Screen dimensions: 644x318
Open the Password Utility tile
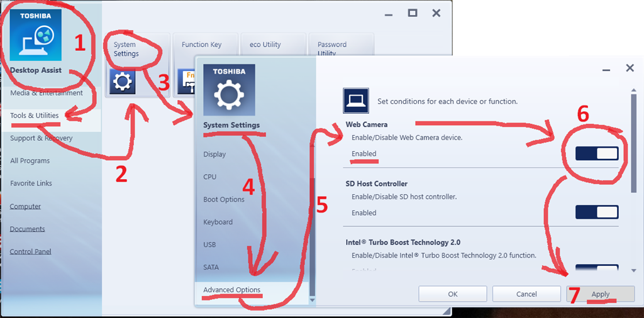[341, 45]
